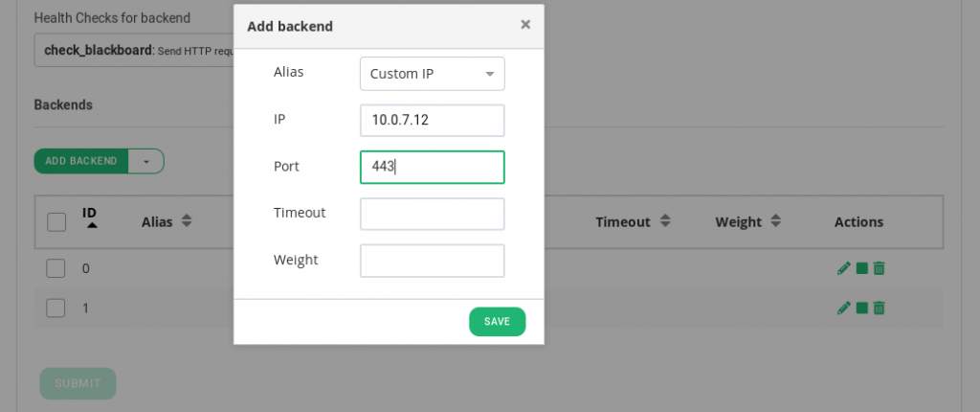Screen dimensions: 980x412
Task: Open the Alias Custom IP dropdown
Action: (x=432, y=74)
